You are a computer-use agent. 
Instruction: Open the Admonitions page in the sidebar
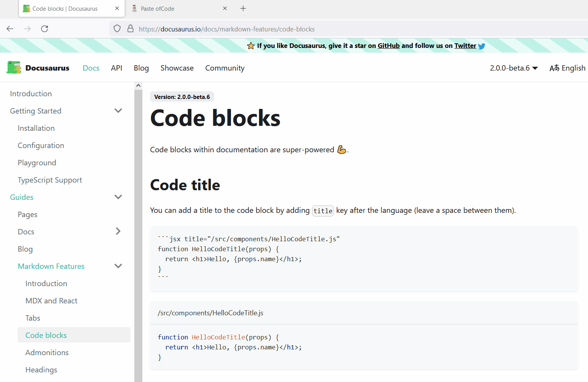click(x=47, y=352)
